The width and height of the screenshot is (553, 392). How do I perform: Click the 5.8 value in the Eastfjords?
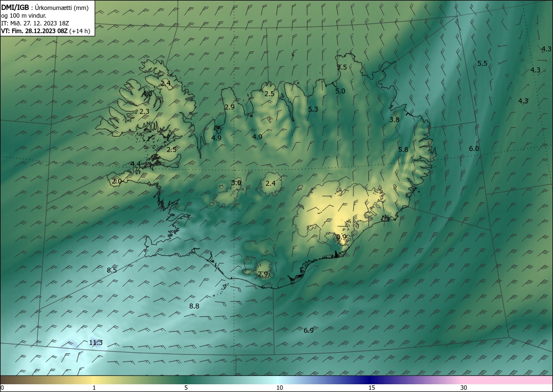click(x=403, y=150)
